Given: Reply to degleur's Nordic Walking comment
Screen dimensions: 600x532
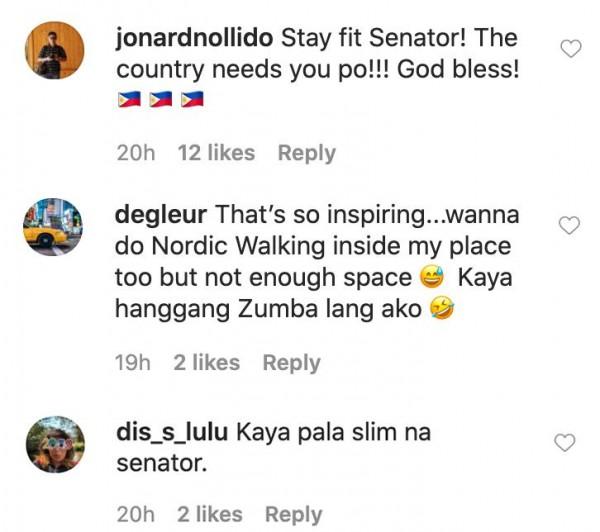Looking at the screenshot, I should click(x=292, y=363).
